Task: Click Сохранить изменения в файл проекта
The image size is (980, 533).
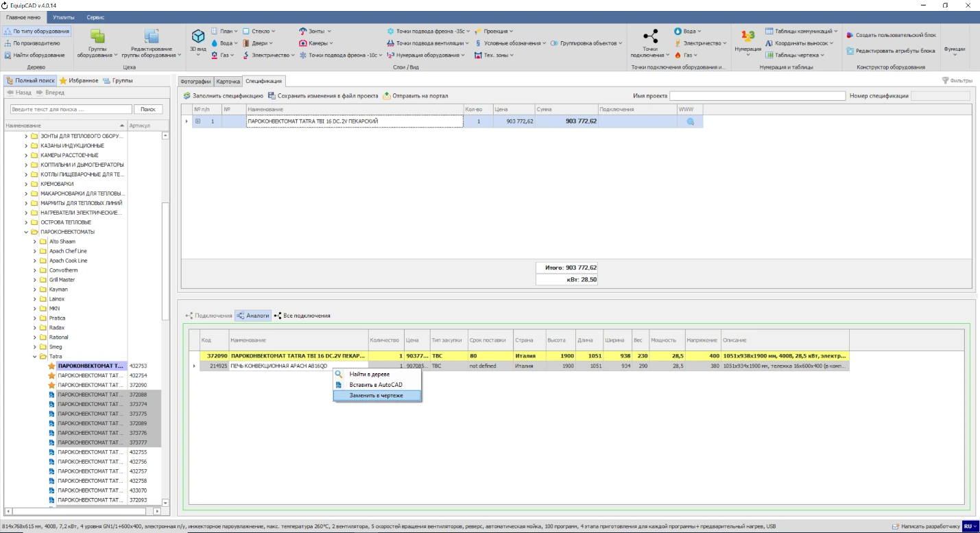Action: (x=323, y=96)
